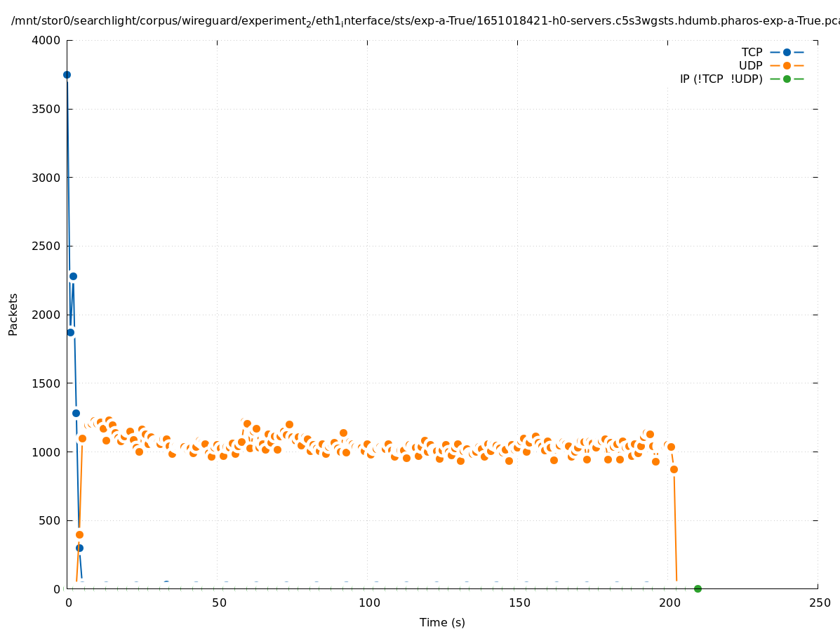Click the blue TCP legend marker

click(787, 52)
